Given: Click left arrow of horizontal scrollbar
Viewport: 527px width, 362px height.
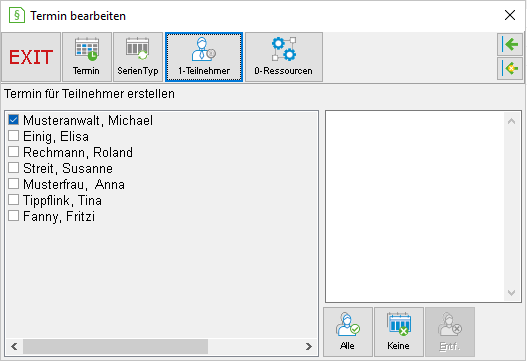Looking at the screenshot, I should (x=14, y=347).
